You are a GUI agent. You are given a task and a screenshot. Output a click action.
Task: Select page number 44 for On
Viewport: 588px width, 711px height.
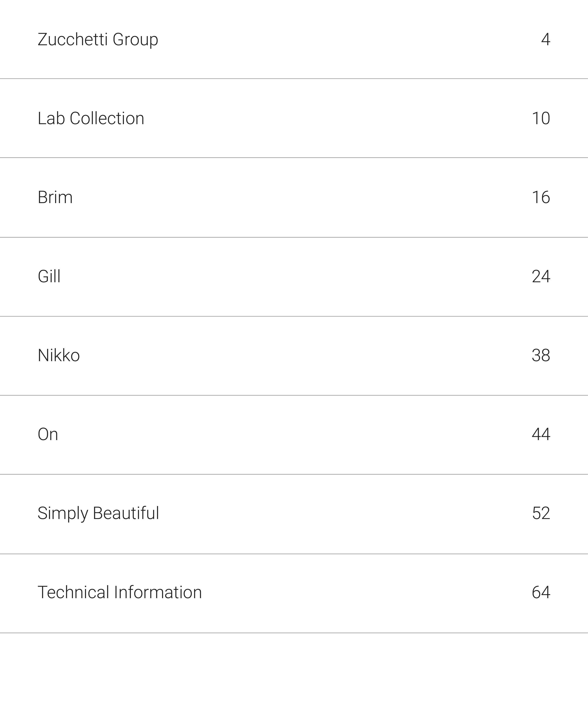click(x=541, y=434)
